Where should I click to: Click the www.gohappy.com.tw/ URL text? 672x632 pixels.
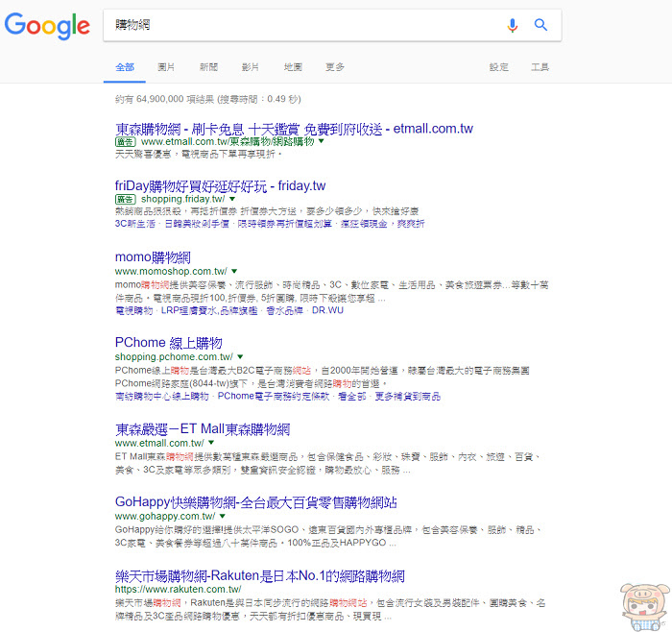165,516
